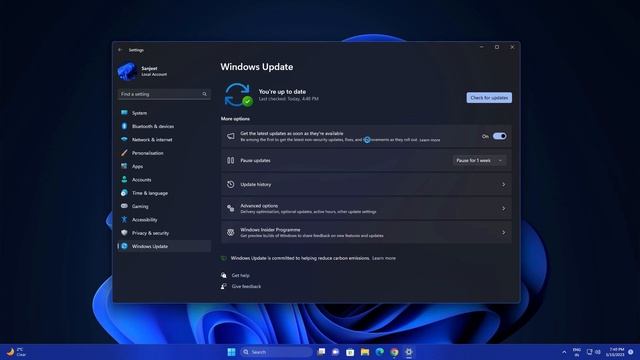Open Bluetooth & devices settings

point(164,127)
